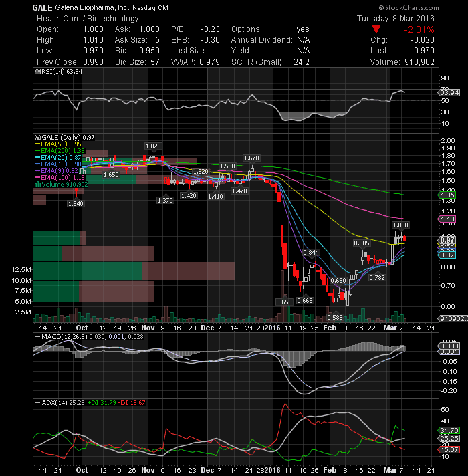Select the Health Care / Biotechnology sector text

pyautogui.click(x=88, y=19)
